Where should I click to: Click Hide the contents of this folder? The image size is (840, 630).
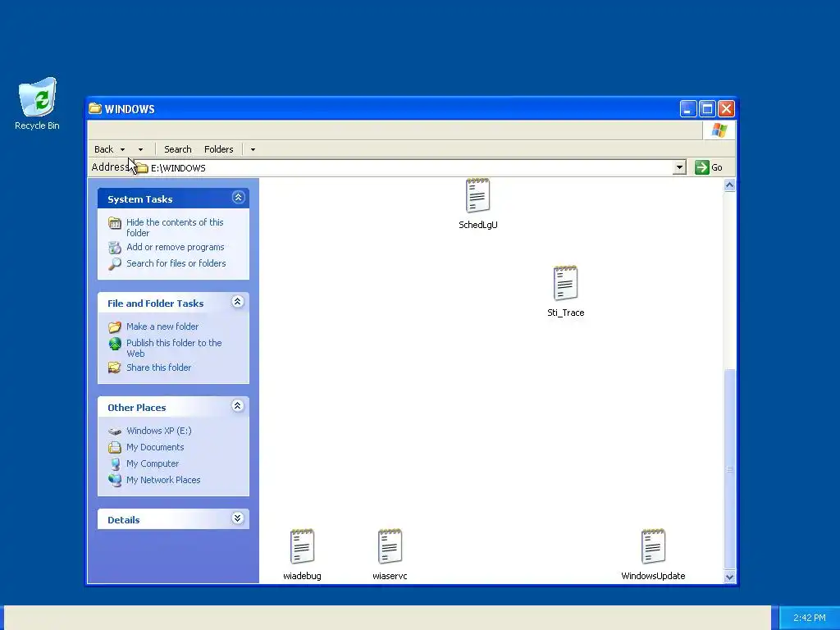[175, 228]
